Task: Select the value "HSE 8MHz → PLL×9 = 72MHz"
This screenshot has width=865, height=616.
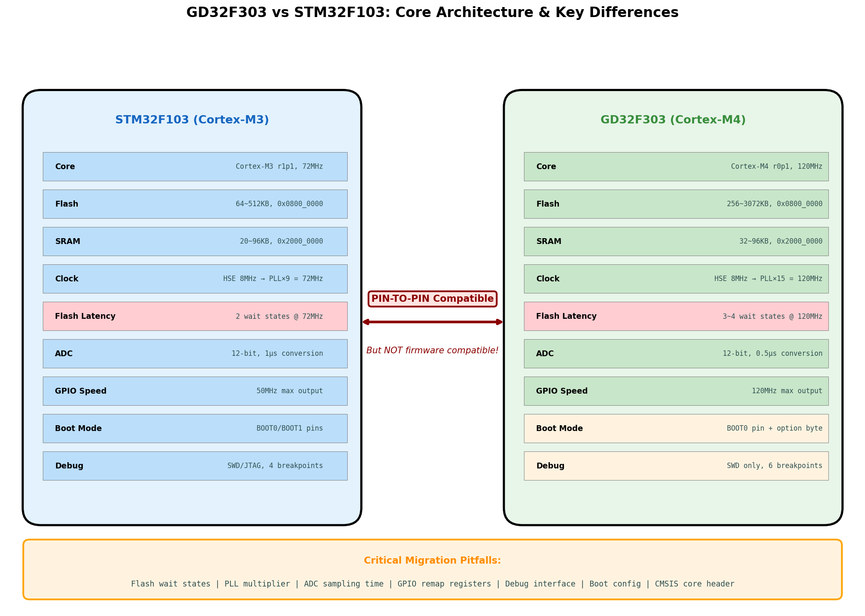Action: [x=273, y=279]
